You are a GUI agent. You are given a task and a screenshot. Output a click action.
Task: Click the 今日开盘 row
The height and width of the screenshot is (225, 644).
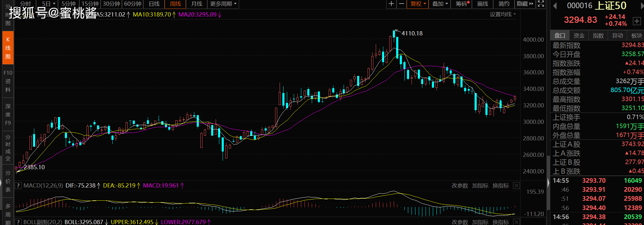[598, 54]
